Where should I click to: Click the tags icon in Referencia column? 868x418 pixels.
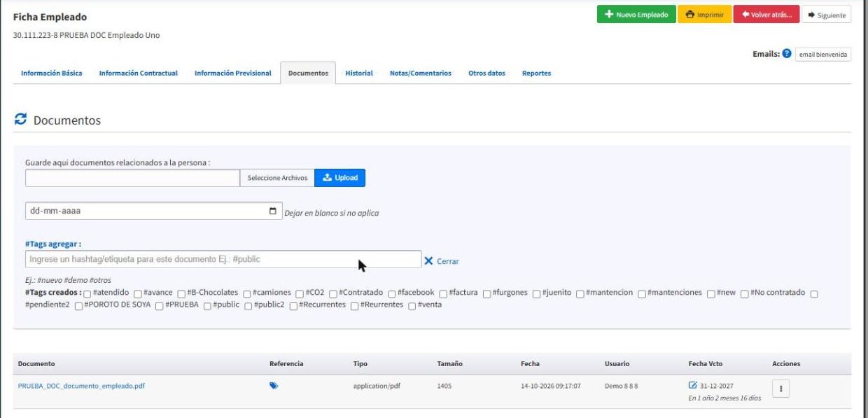tap(274, 385)
